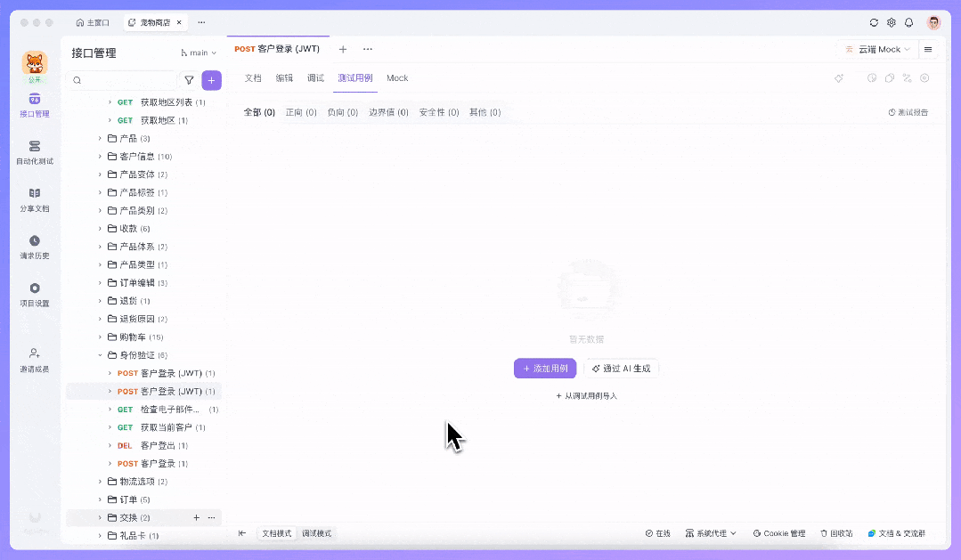Open the 分享文档 panel
961x560 pixels.
pos(34,201)
